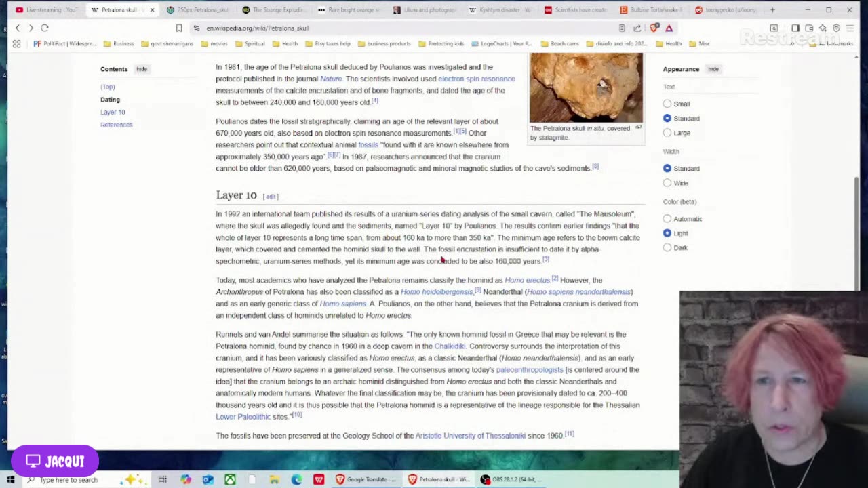Open the govt shenanigans bookmarks folder

click(168, 43)
